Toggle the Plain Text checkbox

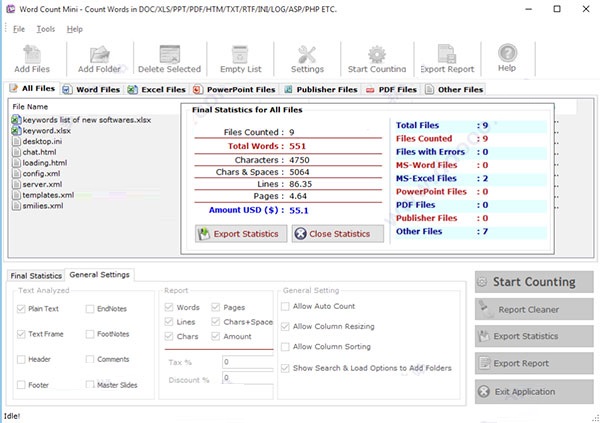pyautogui.click(x=22, y=308)
